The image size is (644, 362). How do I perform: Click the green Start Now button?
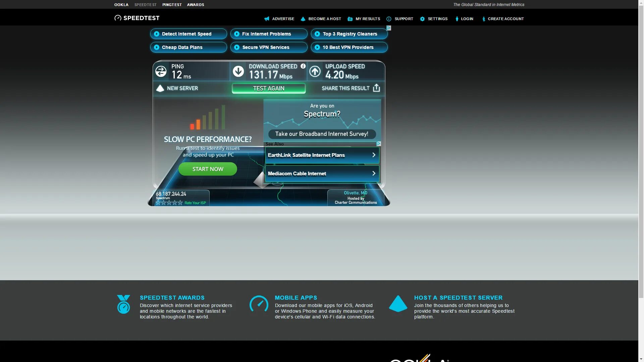(x=208, y=169)
